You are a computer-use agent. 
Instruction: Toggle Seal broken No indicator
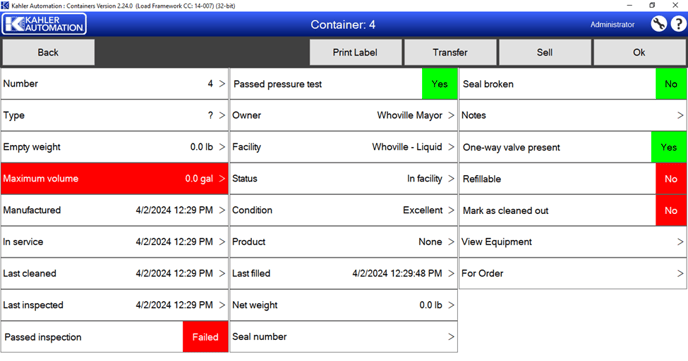(671, 84)
